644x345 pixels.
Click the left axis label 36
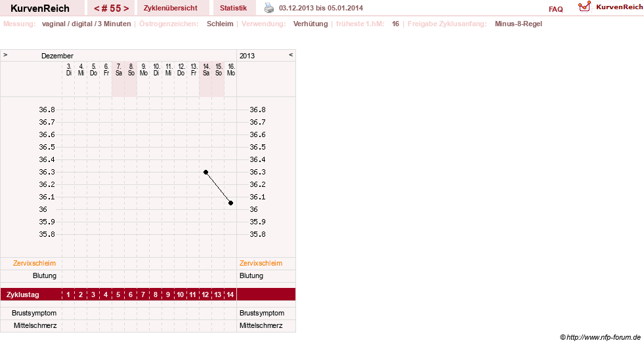coord(43,209)
